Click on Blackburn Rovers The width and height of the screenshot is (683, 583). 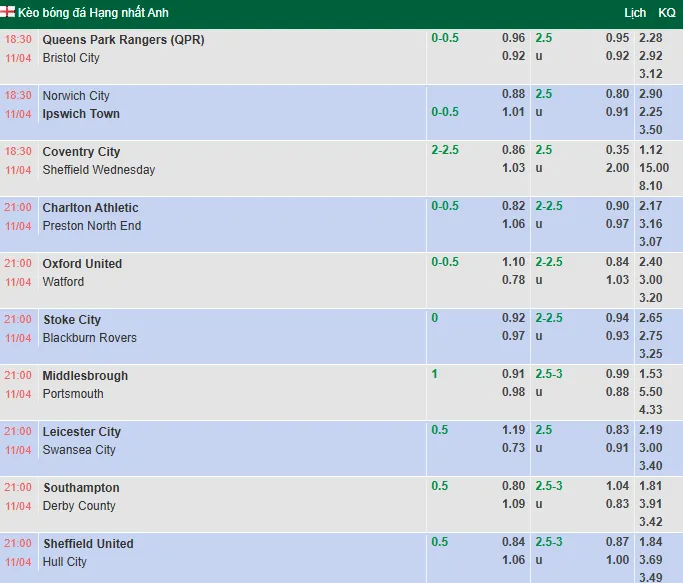90,338
